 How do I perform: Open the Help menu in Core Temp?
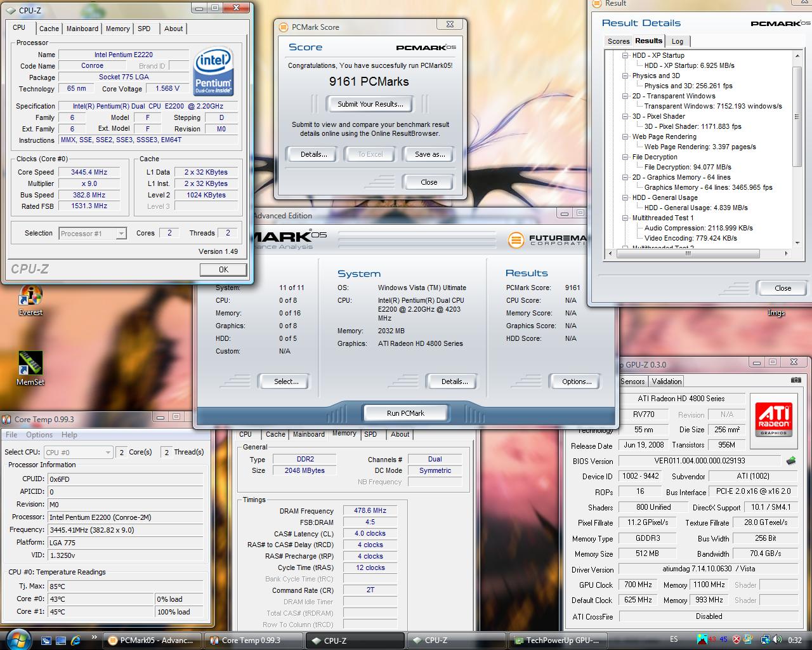pos(69,435)
